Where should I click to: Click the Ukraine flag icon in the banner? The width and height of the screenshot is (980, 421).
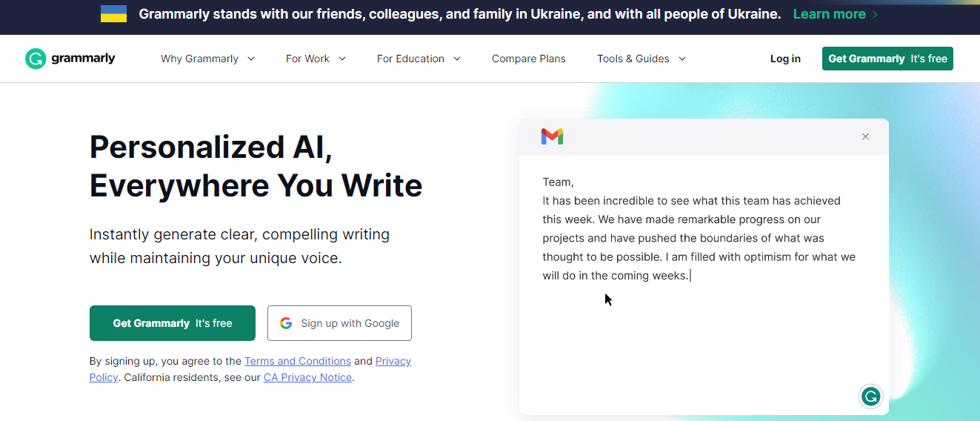(x=113, y=14)
